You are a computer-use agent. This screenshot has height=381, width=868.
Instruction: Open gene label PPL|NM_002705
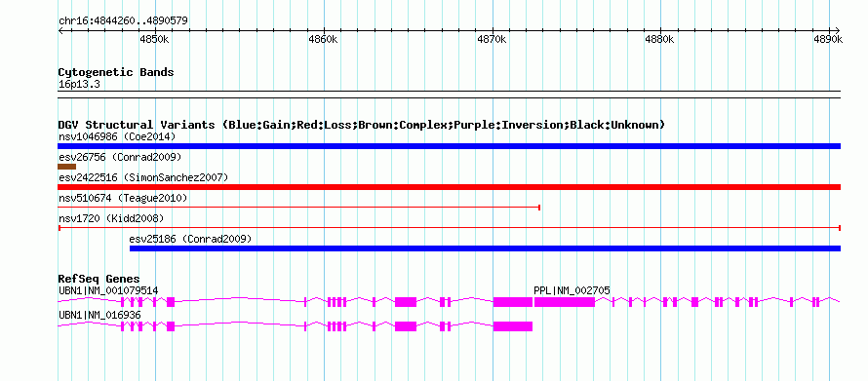click(x=572, y=290)
